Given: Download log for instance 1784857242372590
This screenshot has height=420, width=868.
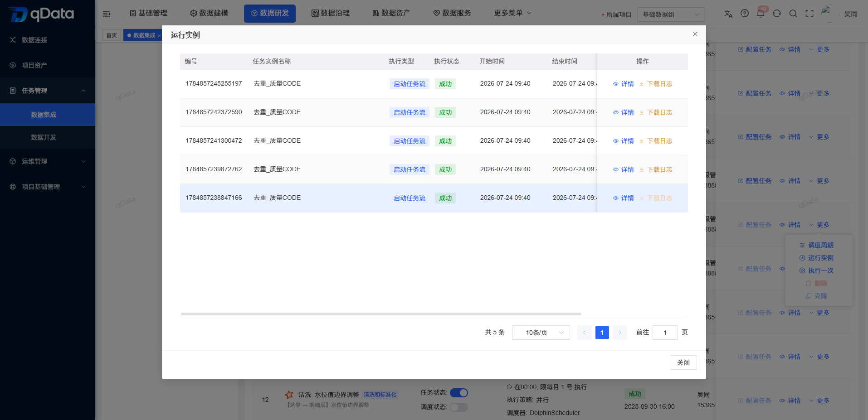Looking at the screenshot, I should (x=656, y=112).
